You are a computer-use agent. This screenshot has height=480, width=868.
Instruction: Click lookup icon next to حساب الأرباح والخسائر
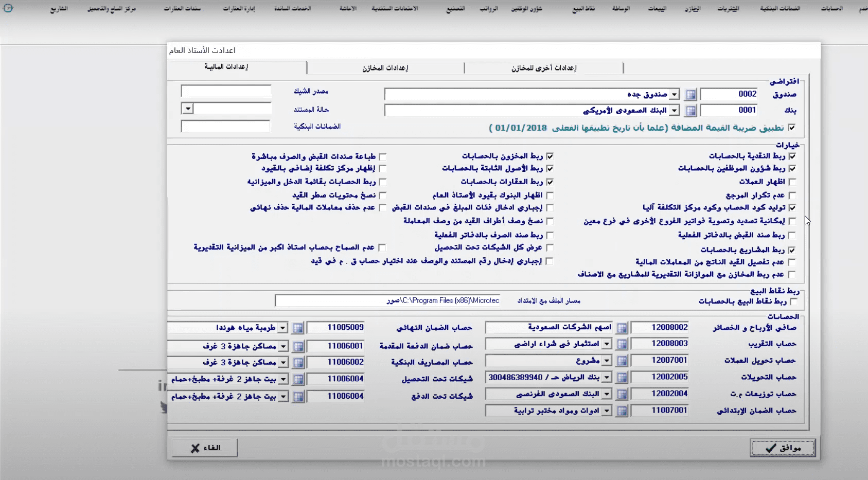(623, 327)
